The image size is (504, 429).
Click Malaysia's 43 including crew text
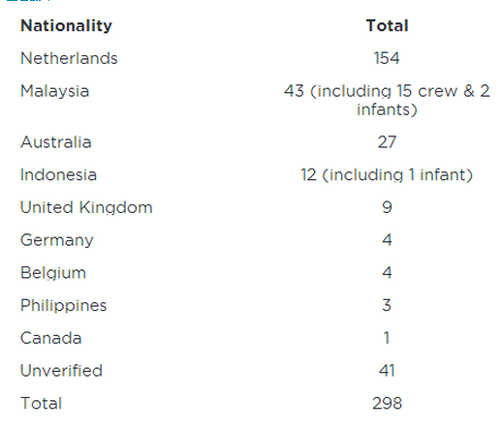coord(387,100)
